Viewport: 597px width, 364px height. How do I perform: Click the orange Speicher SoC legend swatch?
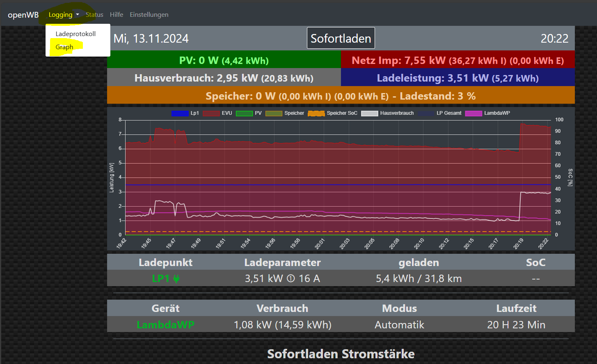(x=316, y=113)
